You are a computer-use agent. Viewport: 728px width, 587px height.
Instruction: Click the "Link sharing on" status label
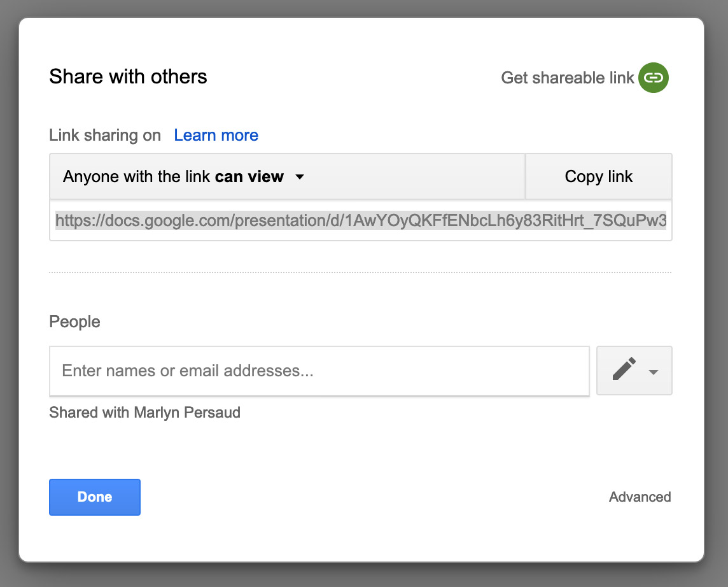105,135
